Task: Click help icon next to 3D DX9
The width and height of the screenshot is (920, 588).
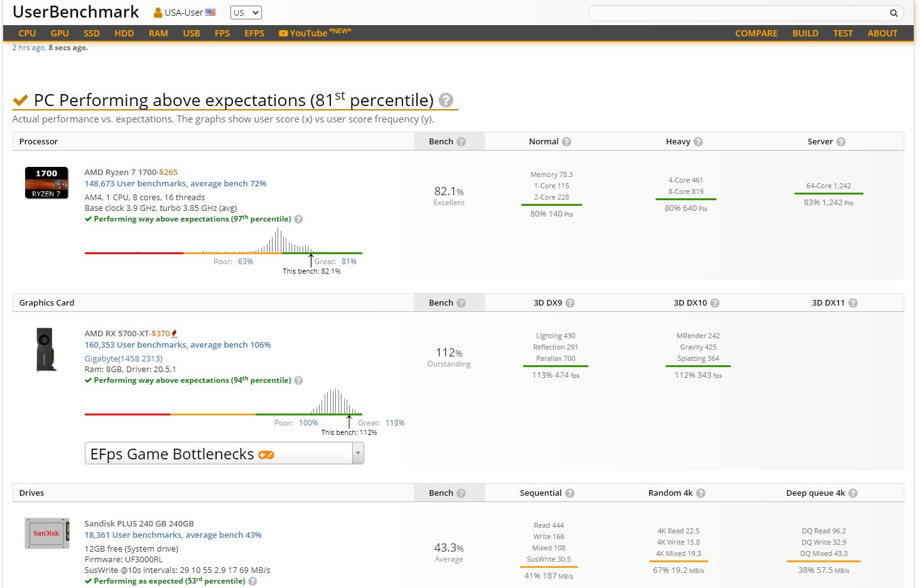Action: (570, 303)
